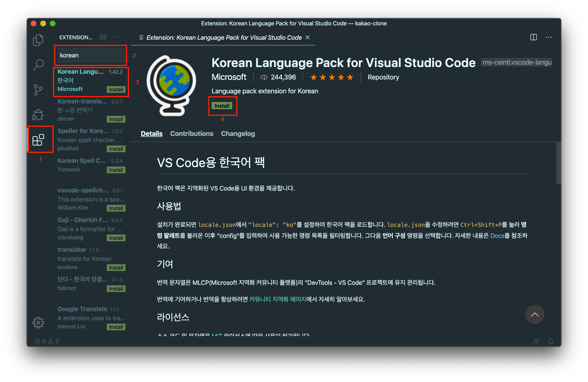588x382 pixels.
Task: Open the Search view icon
Action: pyautogui.click(x=38, y=65)
